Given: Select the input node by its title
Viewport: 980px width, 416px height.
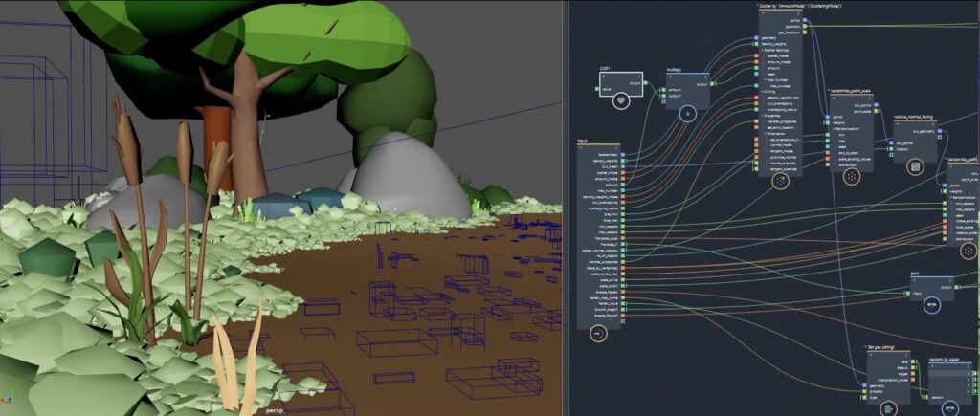Looking at the screenshot, I should pos(584,142).
